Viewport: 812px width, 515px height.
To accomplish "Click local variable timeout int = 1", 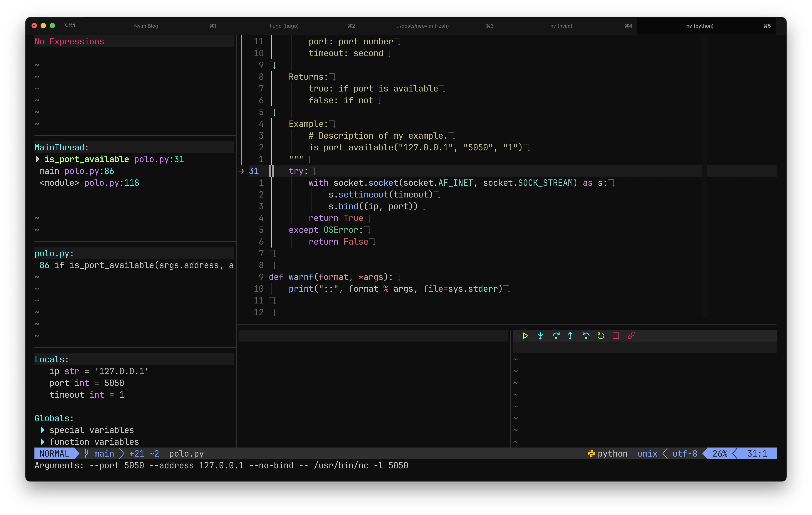I will 87,395.
